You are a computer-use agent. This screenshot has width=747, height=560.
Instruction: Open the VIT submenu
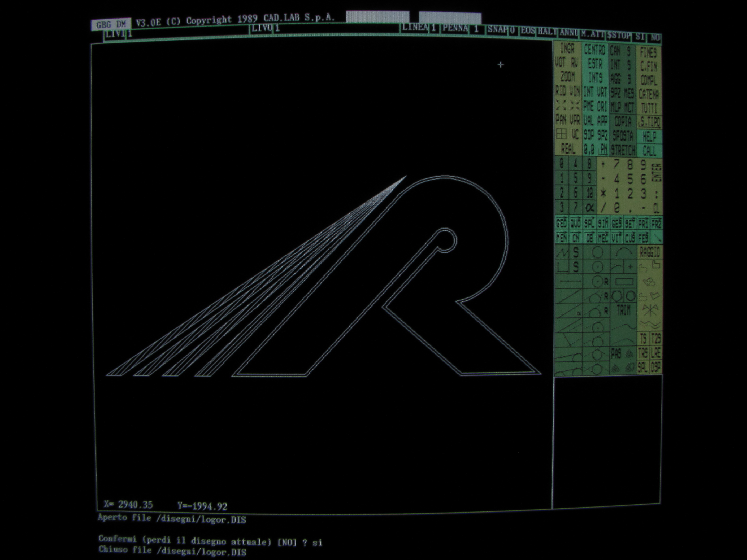pyautogui.click(x=617, y=237)
